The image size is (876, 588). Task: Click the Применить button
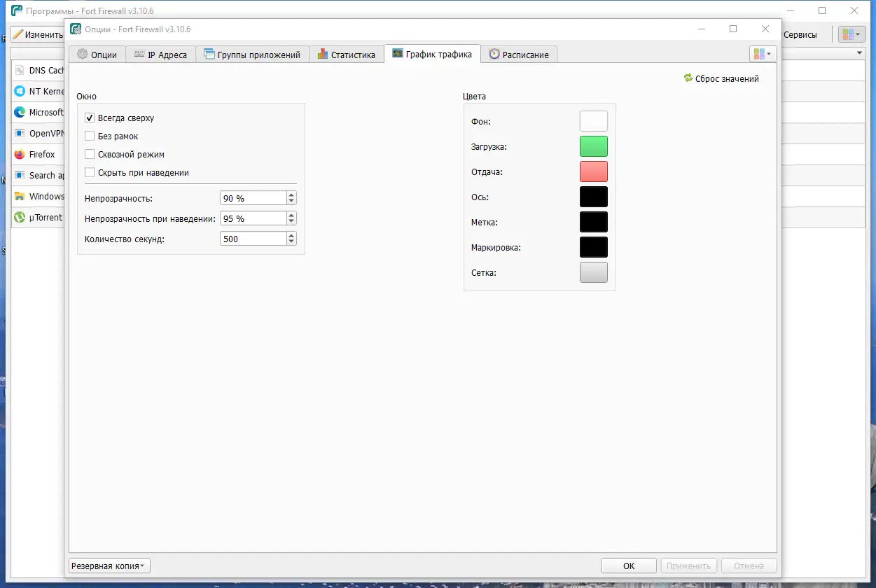click(x=688, y=566)
